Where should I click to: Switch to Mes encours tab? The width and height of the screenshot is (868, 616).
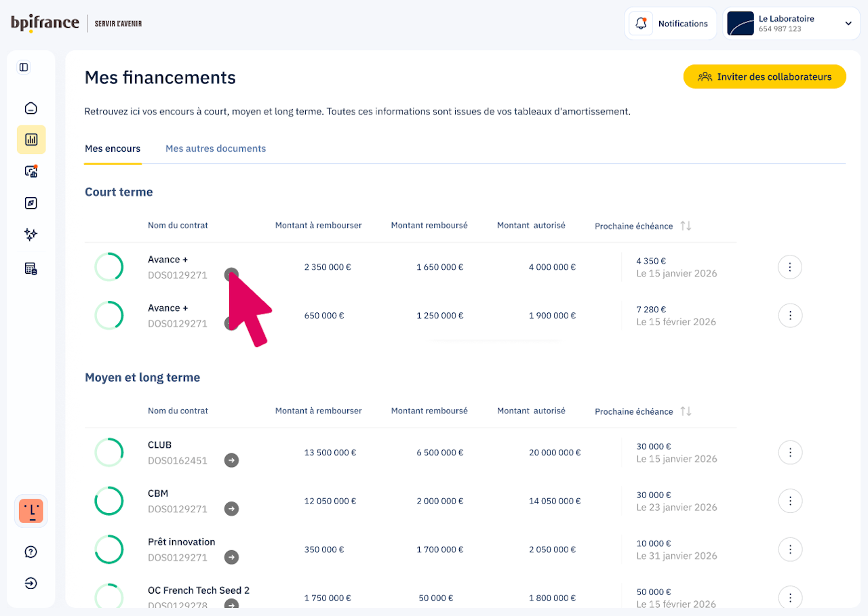tap(113, 148)
